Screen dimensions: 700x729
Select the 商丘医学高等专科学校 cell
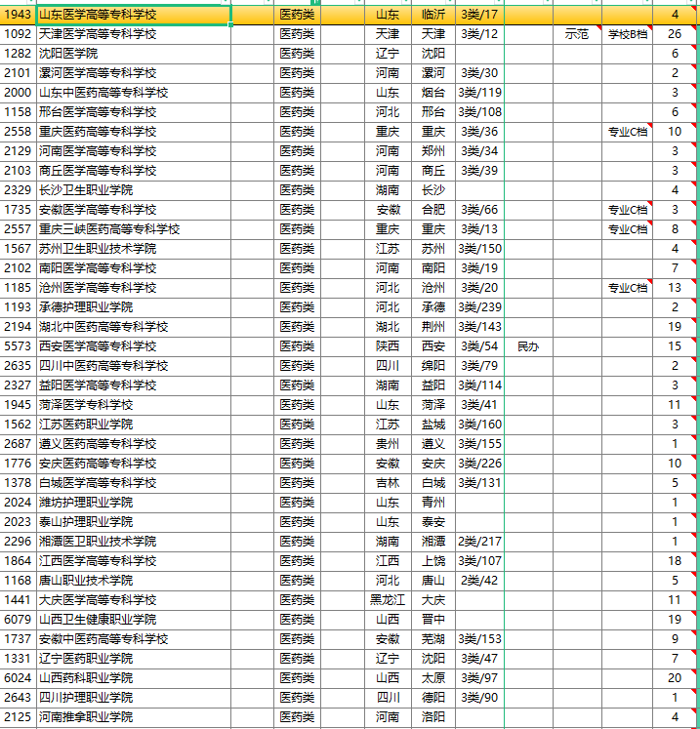[x=134, y=171]
